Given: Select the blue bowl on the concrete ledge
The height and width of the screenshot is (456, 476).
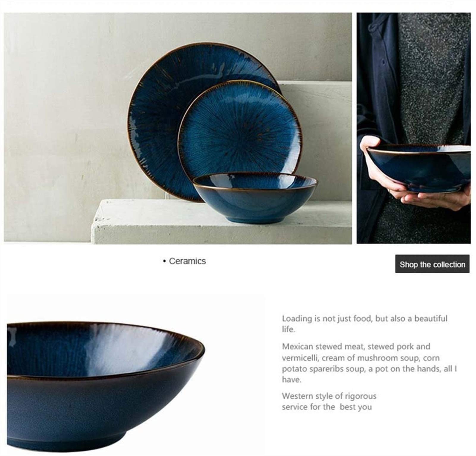Looking at the screenshot, I should coord(255,198).
